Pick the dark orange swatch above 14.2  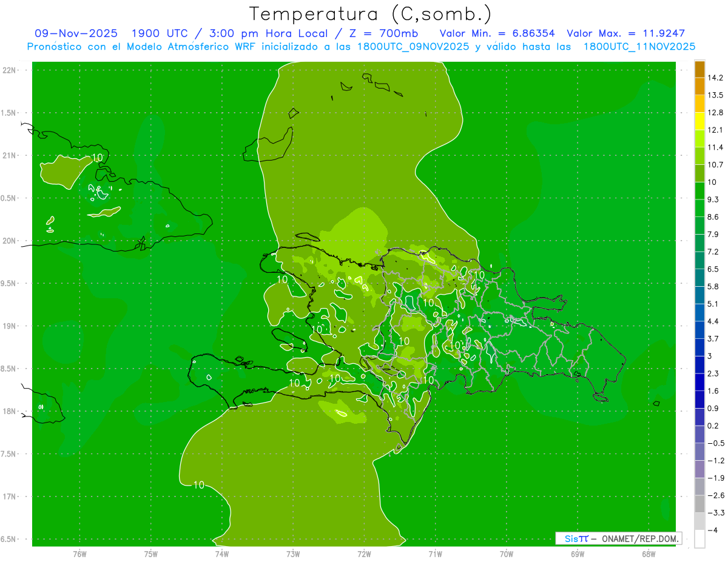click(x=699, y=69)
